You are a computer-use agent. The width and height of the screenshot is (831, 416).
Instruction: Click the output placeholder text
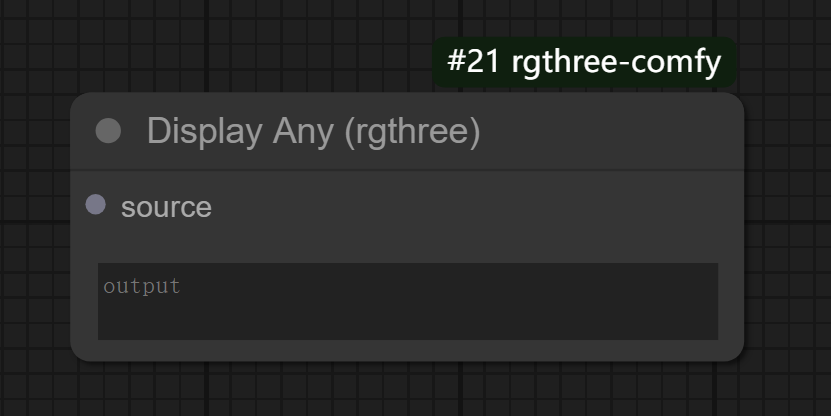pyautogui.click(x=142, y=286)
